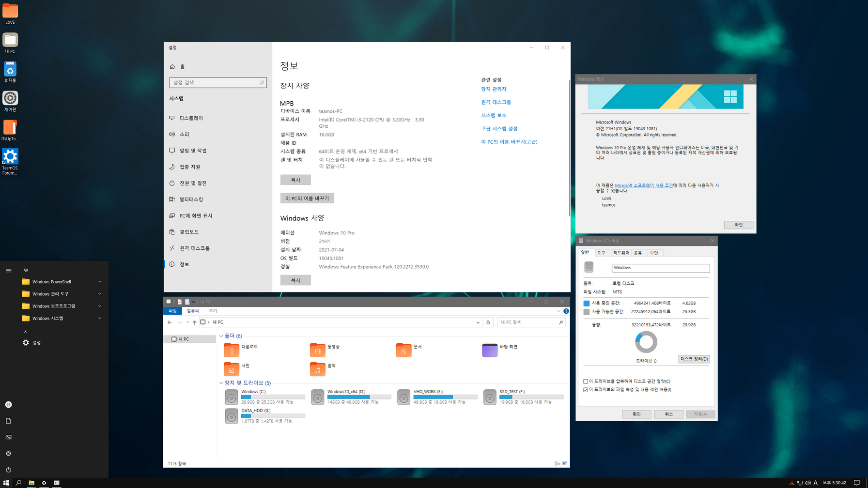Screen dimensions: 868x488
Task: Click the explorer help question mark icon
Action: click(x=566, y=311)
